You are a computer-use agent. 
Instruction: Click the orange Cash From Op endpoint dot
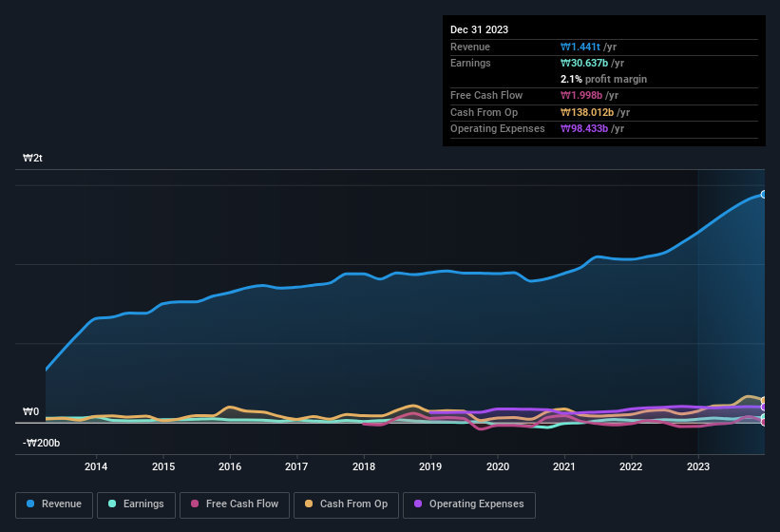click(x=764, y=401)
